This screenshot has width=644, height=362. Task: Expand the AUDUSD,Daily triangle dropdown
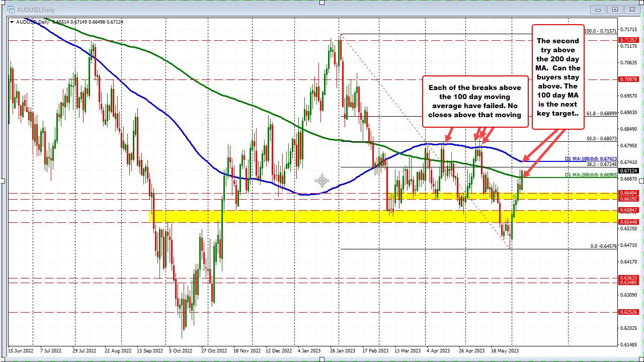(x=12, y=22)
